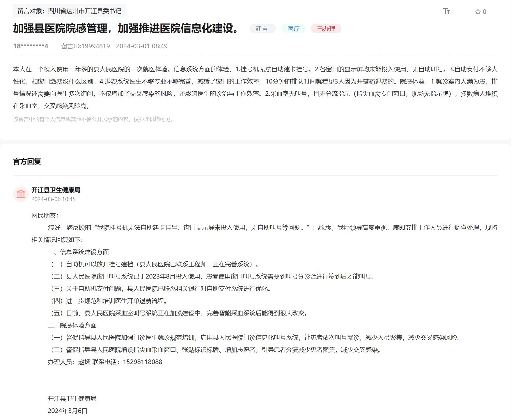
Task: Tap the favorite star to like this post
Action: tap(478, 12)
